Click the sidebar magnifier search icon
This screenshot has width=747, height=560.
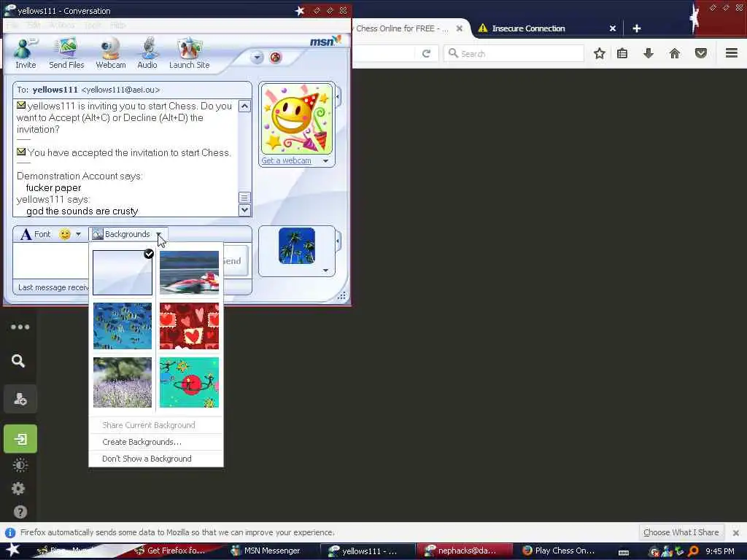(18, 361)
